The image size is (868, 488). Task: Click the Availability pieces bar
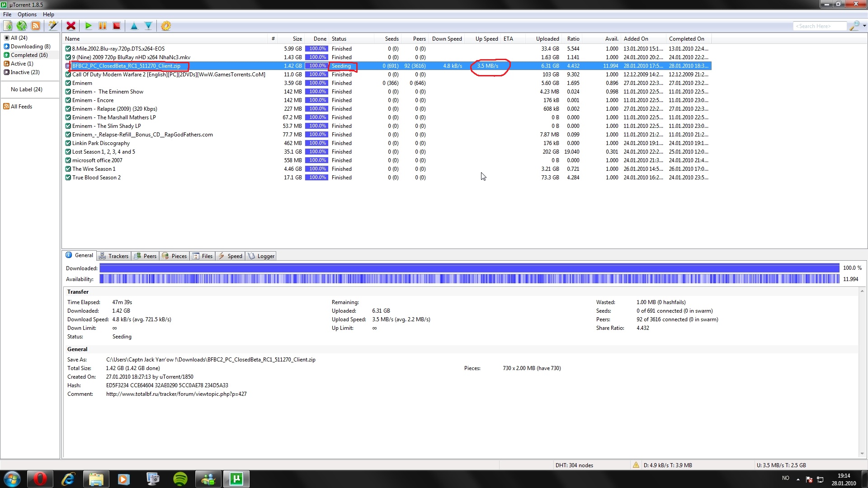point(469,279)
